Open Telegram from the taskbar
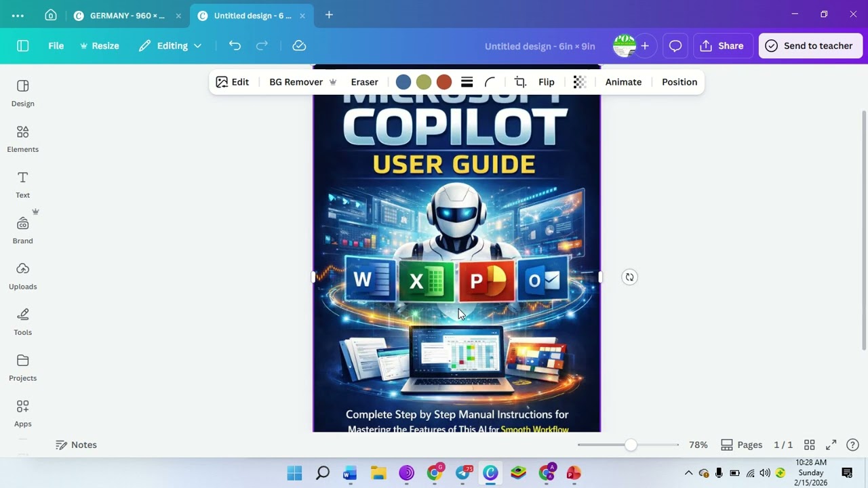868x488 pixels. 463,473
